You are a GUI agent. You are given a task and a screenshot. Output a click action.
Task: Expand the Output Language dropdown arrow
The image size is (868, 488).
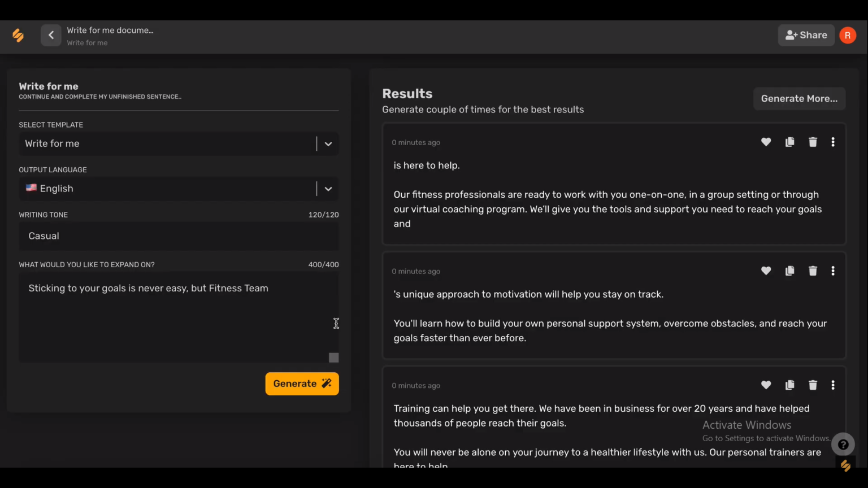point(328,189)
